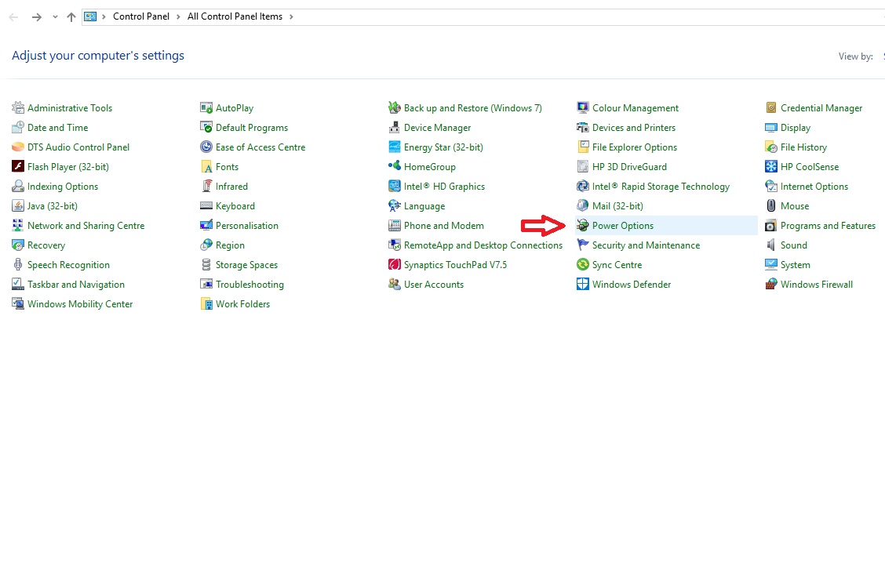
Task: Open the Intel HD Graphics icon
Action: click(x=395, y=186)
